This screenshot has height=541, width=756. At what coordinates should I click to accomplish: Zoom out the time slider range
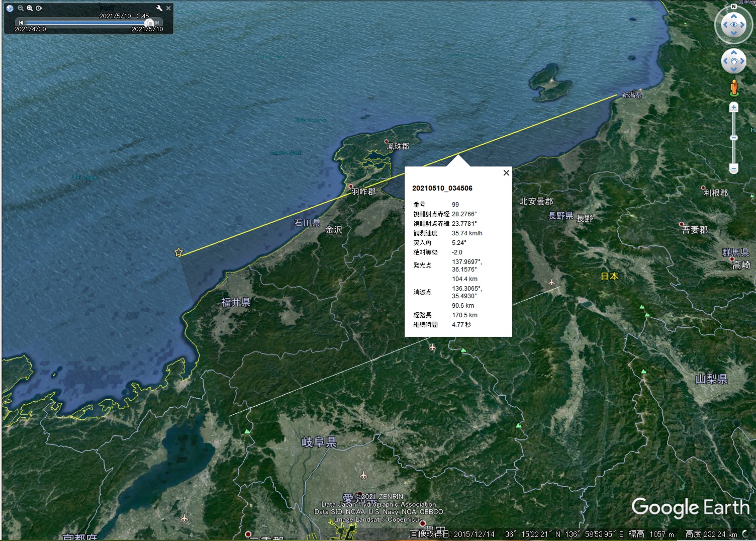pos(21,8)
